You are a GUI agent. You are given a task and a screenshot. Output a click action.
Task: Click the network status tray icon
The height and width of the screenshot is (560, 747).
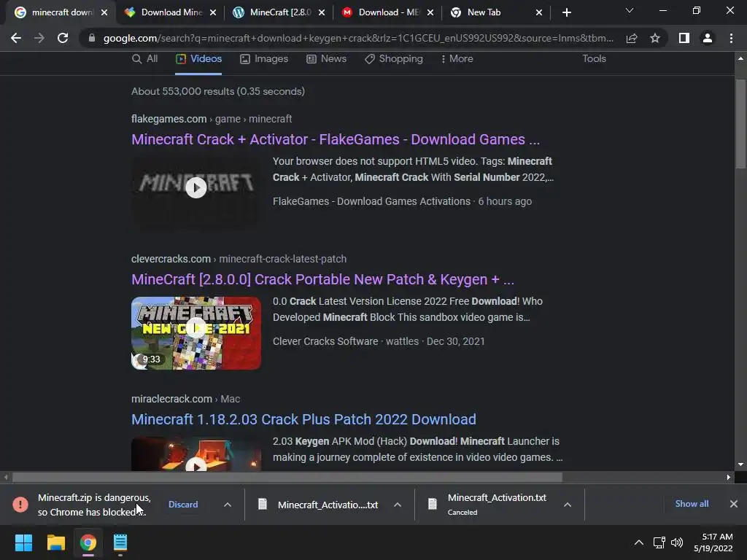659,542
